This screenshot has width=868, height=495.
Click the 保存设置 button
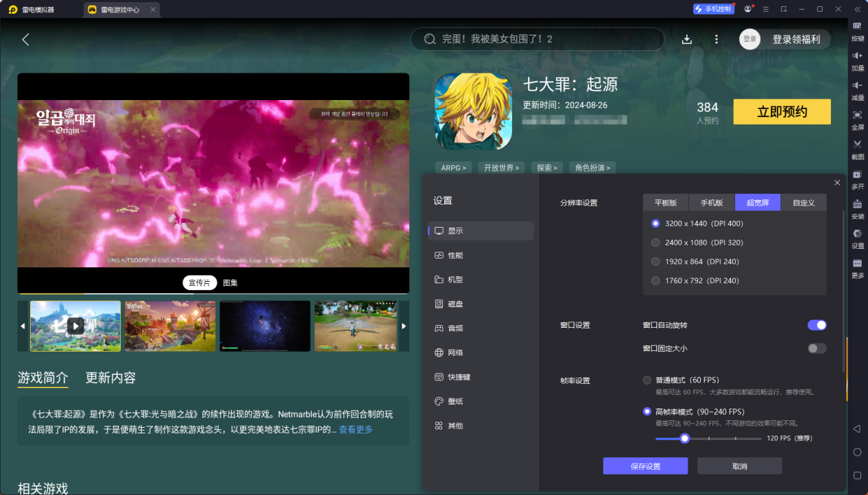point(645,466)
